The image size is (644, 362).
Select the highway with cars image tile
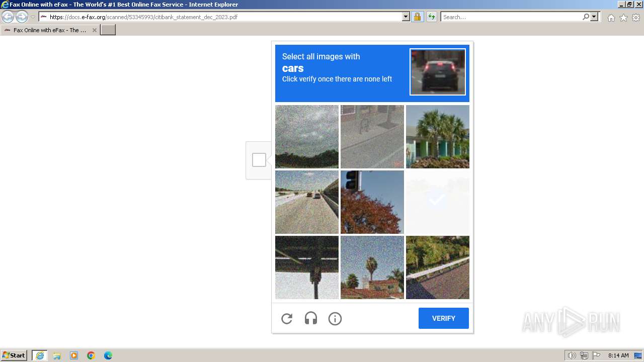tap(307, 202)
